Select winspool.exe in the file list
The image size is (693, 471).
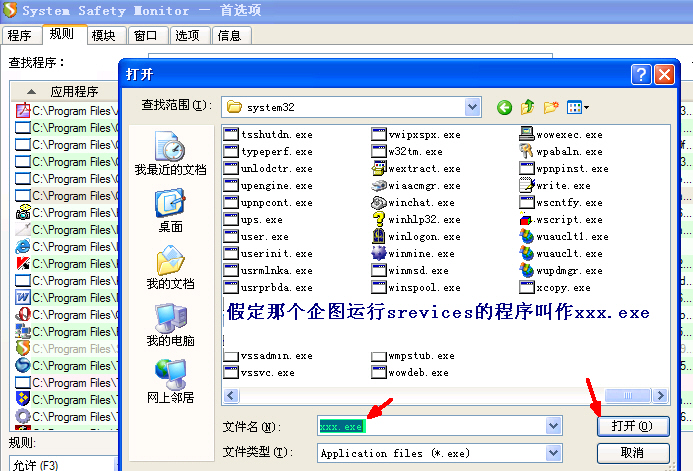click(x=416, y=288)
